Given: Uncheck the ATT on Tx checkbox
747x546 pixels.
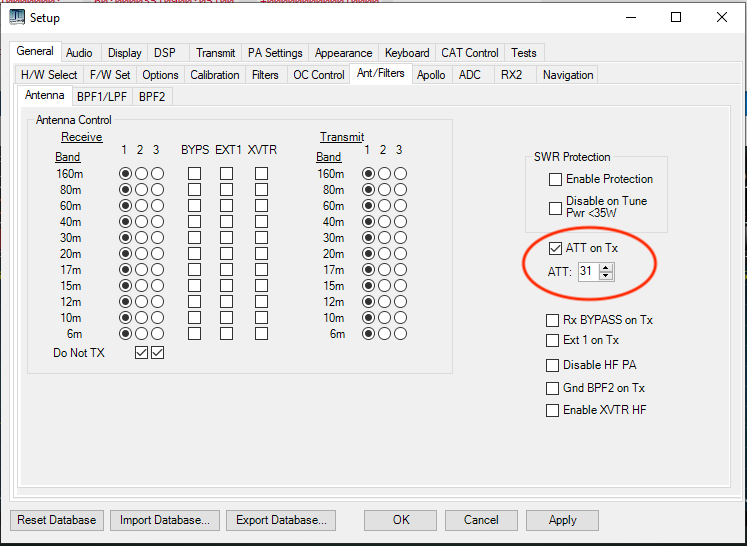Looking at the screenshot, I should pyautogui.click(x=555, y=249).
